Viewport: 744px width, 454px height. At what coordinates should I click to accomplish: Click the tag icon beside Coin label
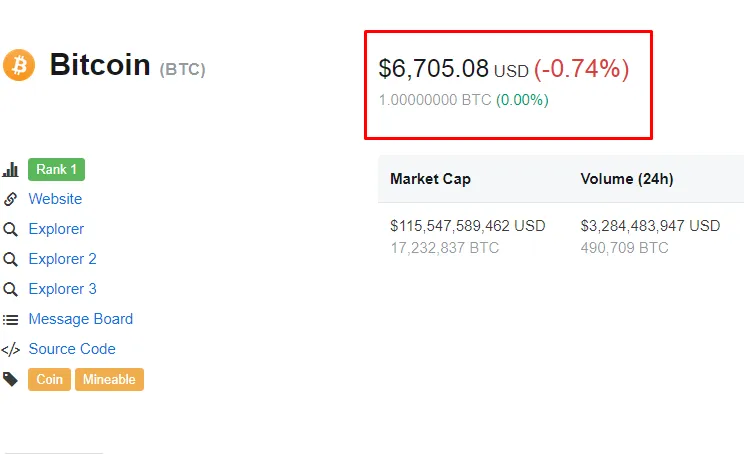coord(10,379)
